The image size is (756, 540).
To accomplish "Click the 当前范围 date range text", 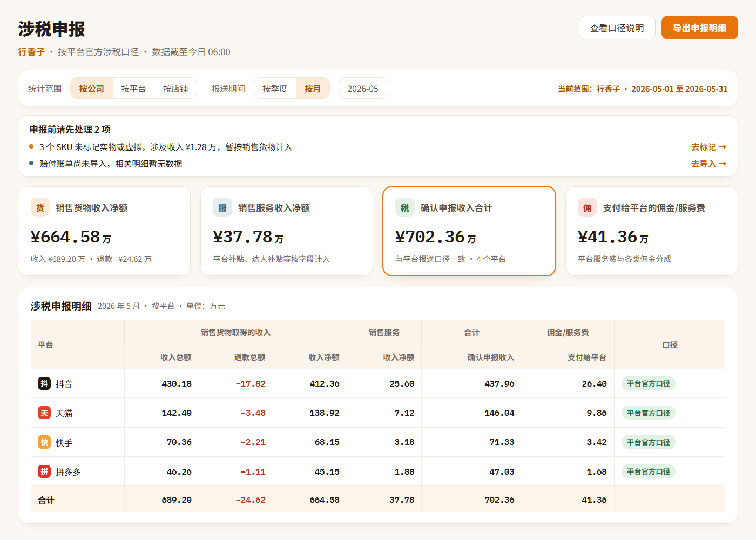I will pos(643,89).
